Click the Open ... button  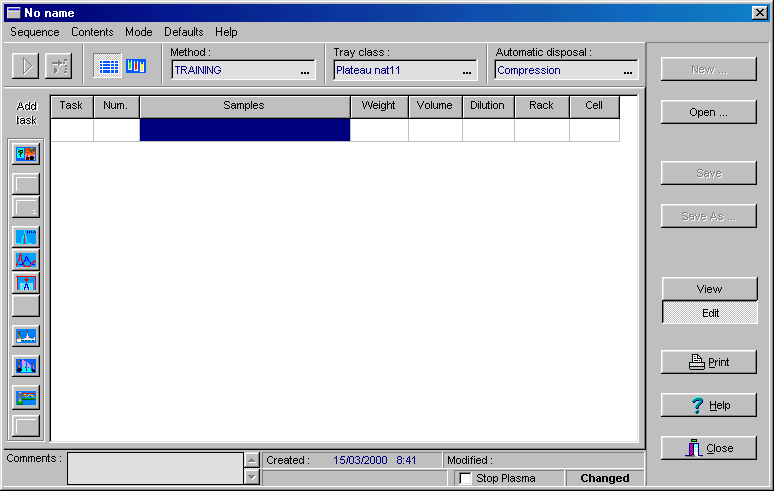pyautogui.click(x=708, y=112)
